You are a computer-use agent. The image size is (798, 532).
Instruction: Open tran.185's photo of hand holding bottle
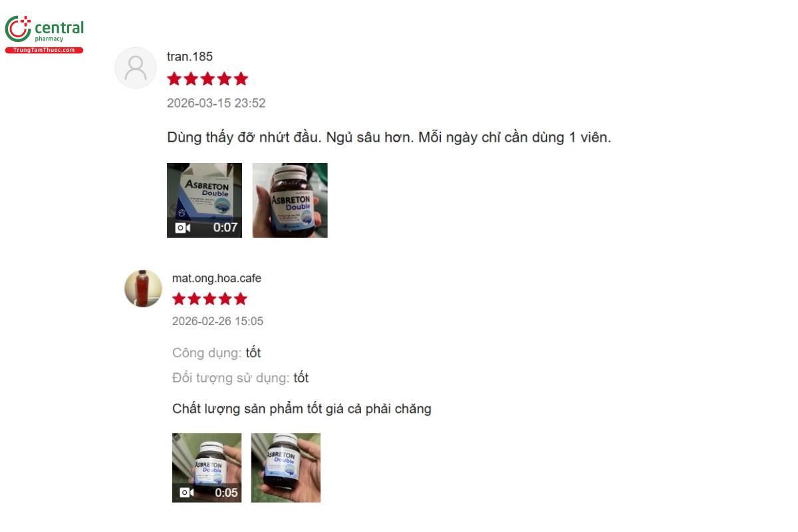290,200
